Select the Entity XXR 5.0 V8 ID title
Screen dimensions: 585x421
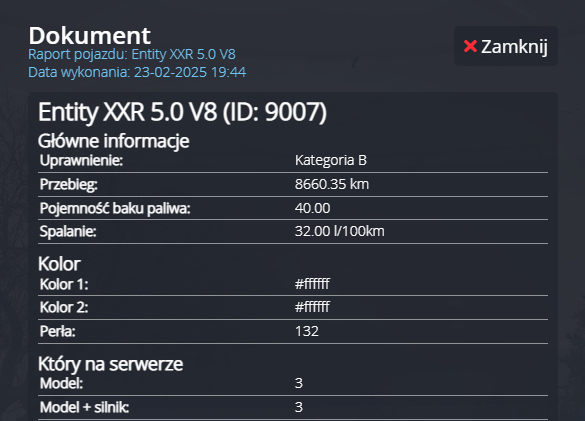click(182, 112)
